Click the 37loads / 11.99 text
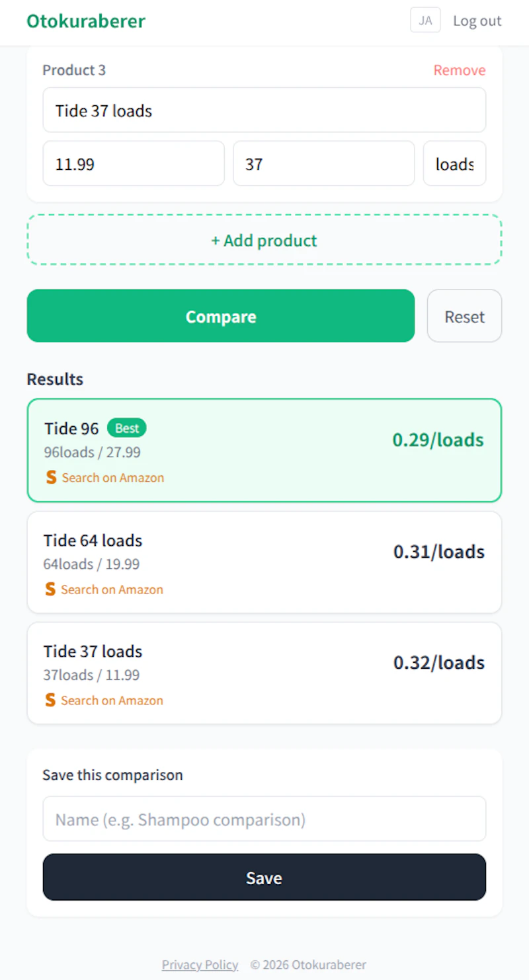529x980 pixels. pos(92,675)
